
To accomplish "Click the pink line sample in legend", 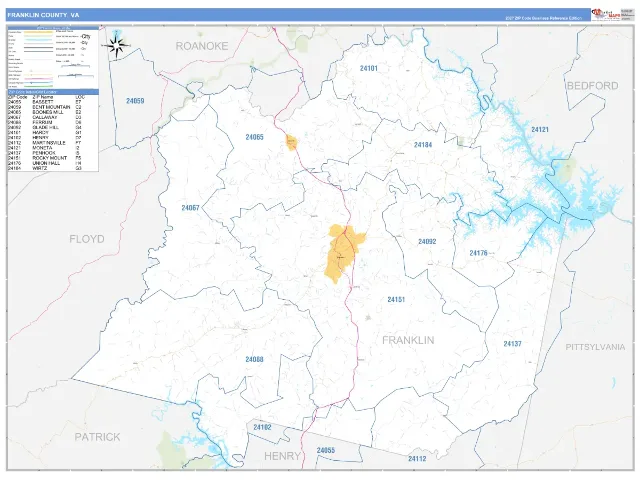I will point(38,79).
